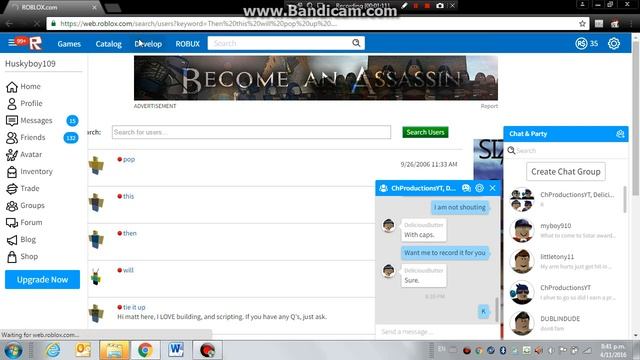Screen dimensions: 640x360
Task: Click the 'Send a message' chat input
Action: (x=437, y=331)
